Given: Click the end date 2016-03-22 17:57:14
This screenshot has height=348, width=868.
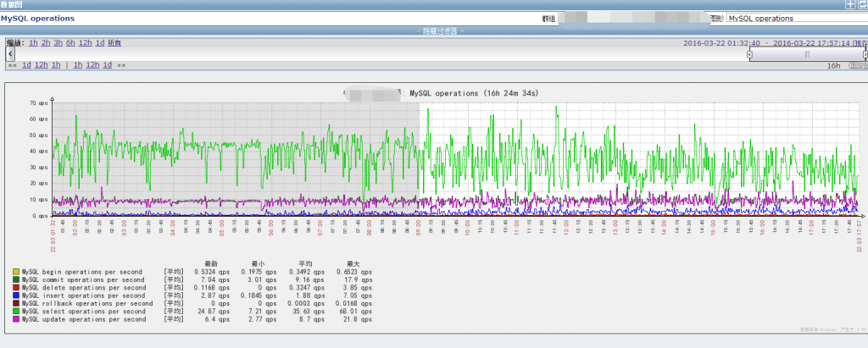Looking at the screenshot, I should click(x=812, y=42).
